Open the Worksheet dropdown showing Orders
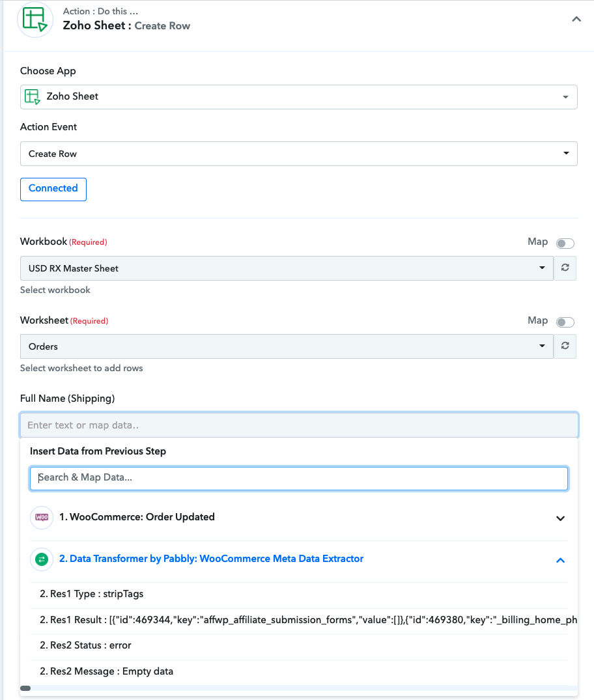Screen dimensions: 594x700 click(287, 346)
